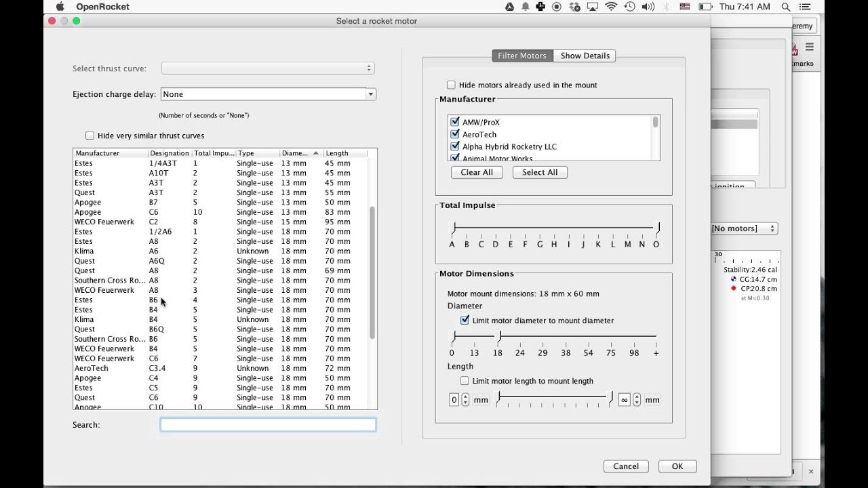868x488 pixels.
Task: Uncheck Alpha Hybrid Rocketry LLC manufacturer
Action: tap(455, 146)
